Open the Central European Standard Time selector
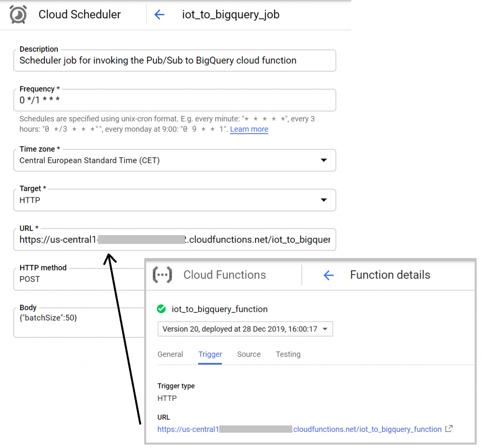The image size is (482, 448). click(x=174, y=160)
